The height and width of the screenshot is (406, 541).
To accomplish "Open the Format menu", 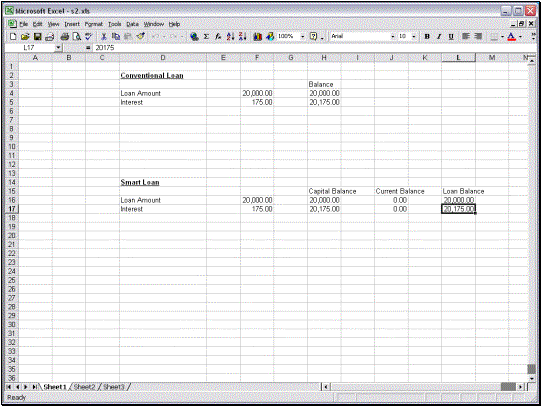I will tap(94, 24).
